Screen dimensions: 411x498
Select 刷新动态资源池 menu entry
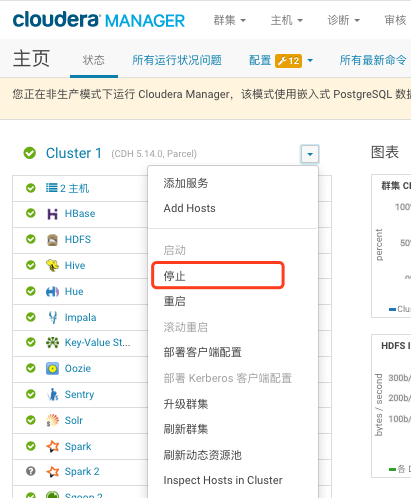click(202, 455)
